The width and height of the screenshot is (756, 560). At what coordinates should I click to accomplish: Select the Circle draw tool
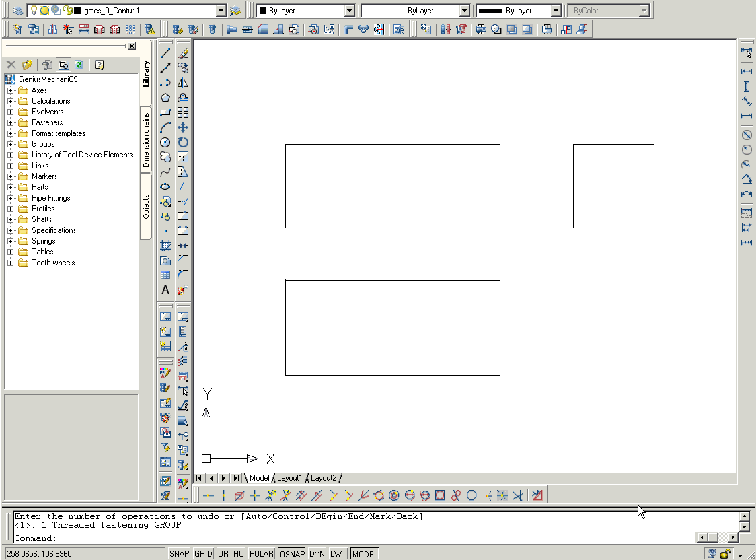click(x=165, y=142)
